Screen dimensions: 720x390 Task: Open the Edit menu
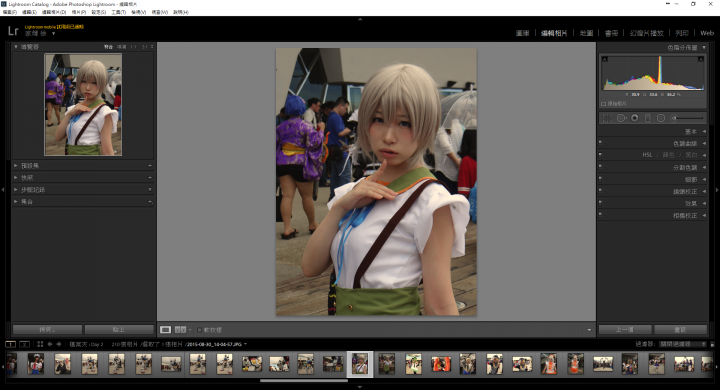pos(29,12)
